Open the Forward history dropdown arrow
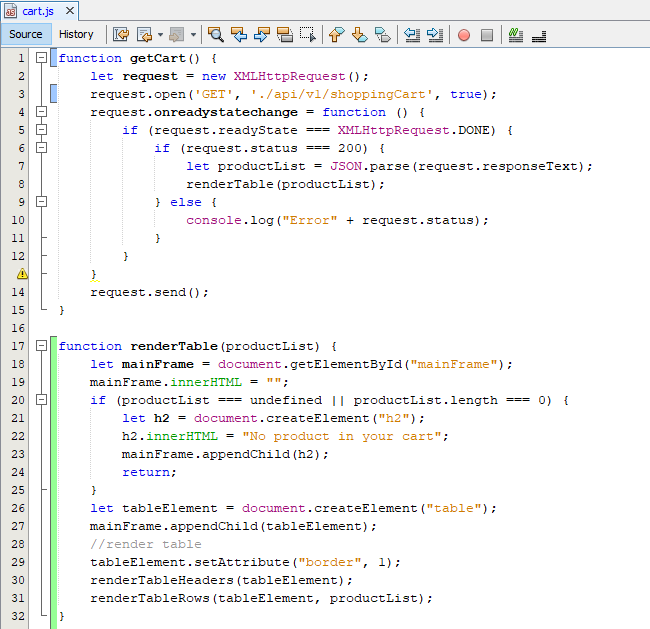Image resolution: width=650 pixels, height=629 pixels. 193,35
